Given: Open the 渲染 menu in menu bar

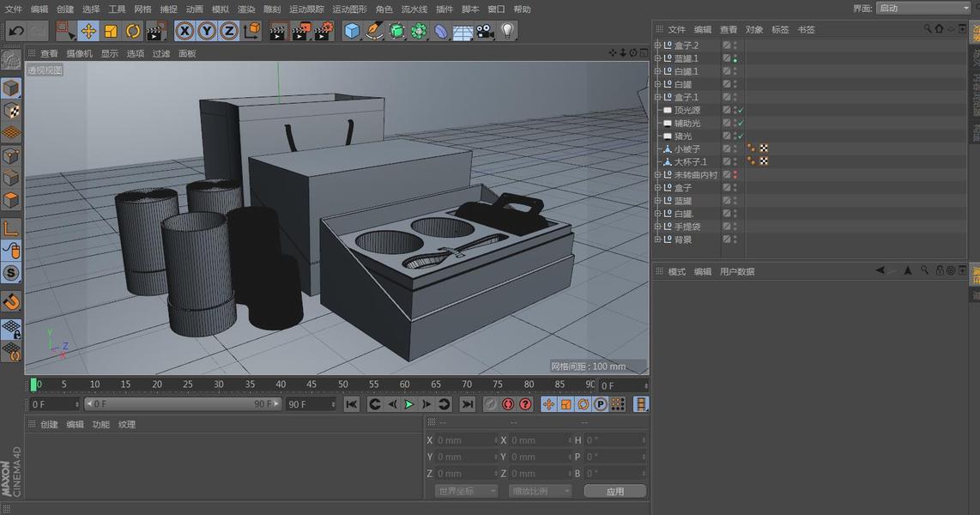Looking at the screenshot, I should [x=246, y=9].
